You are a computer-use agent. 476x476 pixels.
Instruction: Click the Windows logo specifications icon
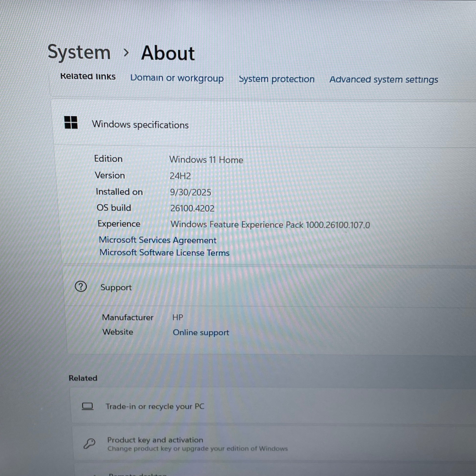click(x=71, y=123)
